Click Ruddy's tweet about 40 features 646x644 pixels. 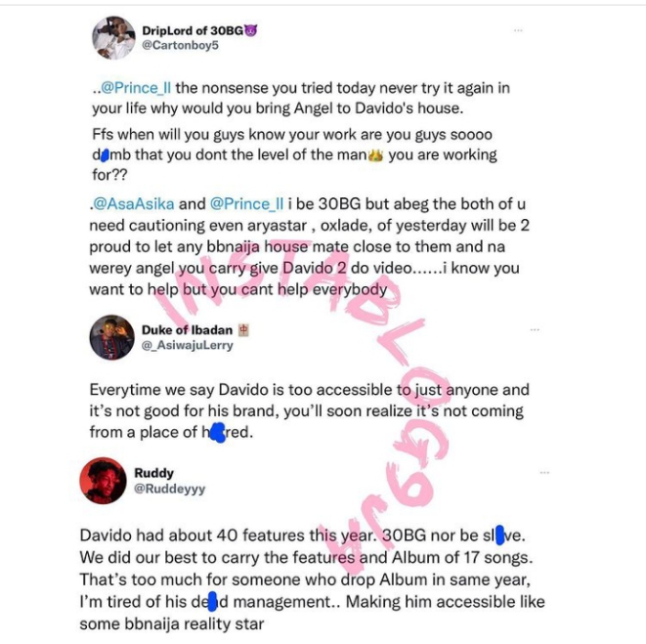312,580
